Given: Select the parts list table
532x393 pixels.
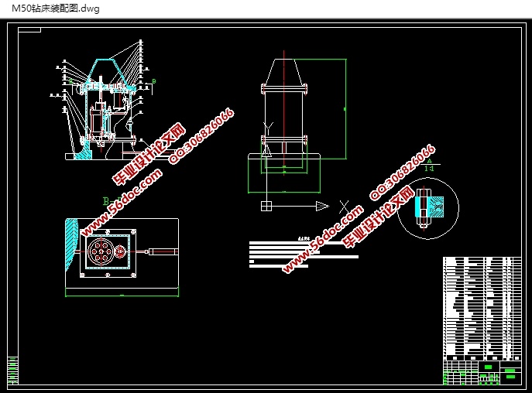Looking at the screenshot, I should (482, 307).
